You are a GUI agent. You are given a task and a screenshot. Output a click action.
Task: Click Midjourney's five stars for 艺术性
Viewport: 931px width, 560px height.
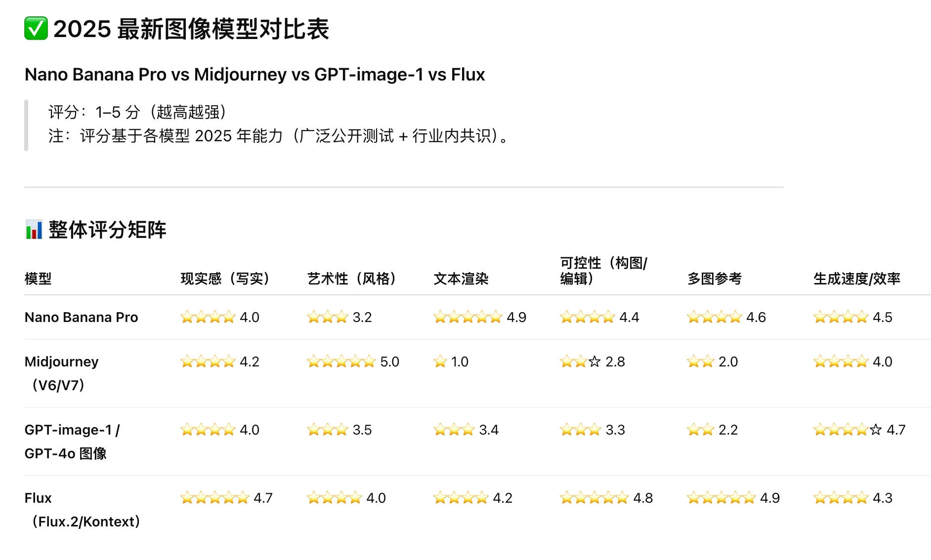341,362
